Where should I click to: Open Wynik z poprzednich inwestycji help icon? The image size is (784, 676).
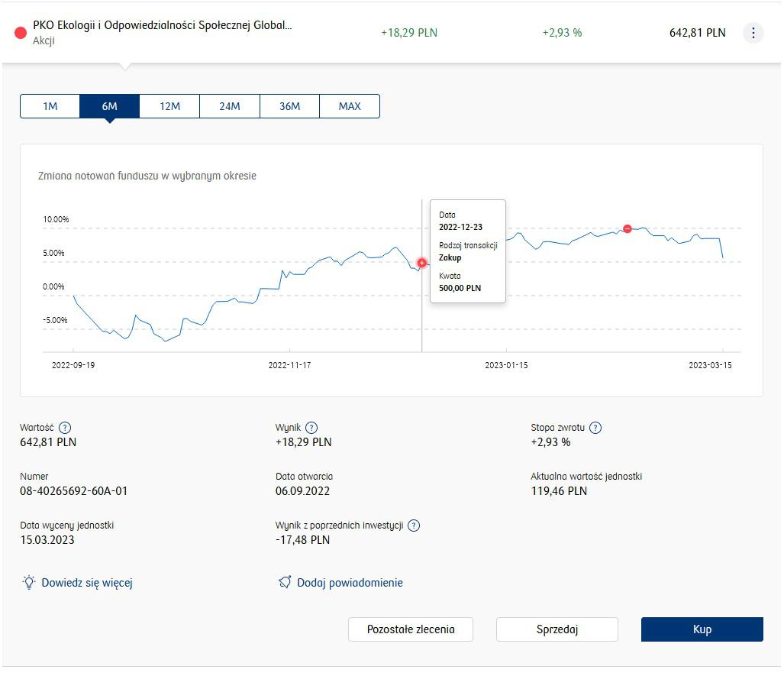coord(414,526)
